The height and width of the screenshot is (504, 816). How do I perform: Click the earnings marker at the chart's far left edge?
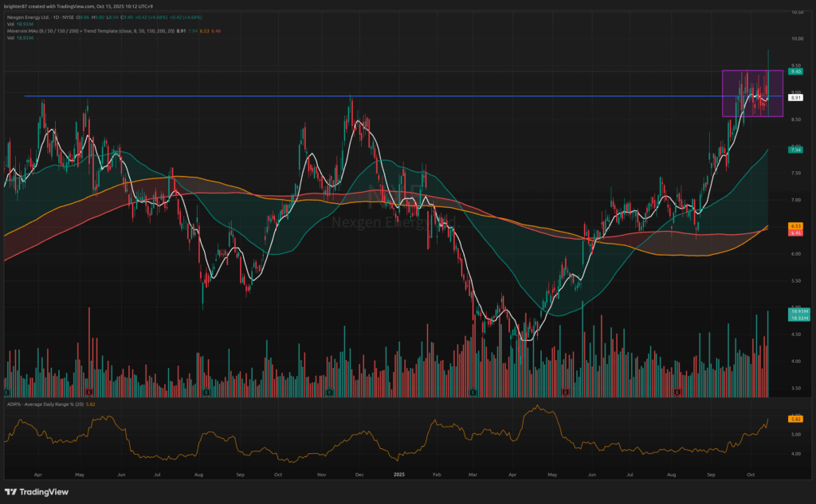click(x=6, y=392)
